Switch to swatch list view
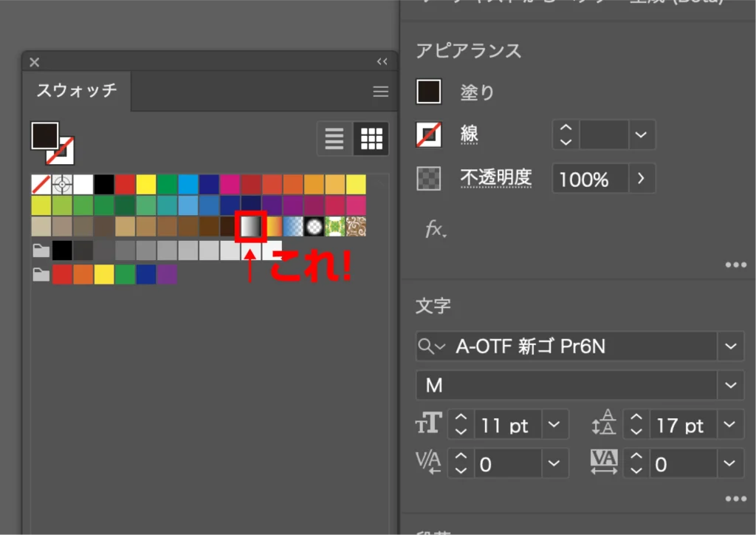Image resolution: width=756 pixels, height=535 pixels. point(334,138)
